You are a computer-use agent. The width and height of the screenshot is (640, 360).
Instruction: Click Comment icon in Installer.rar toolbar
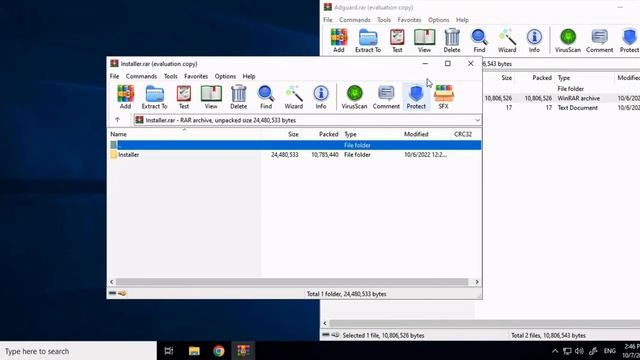pos(386,97)
